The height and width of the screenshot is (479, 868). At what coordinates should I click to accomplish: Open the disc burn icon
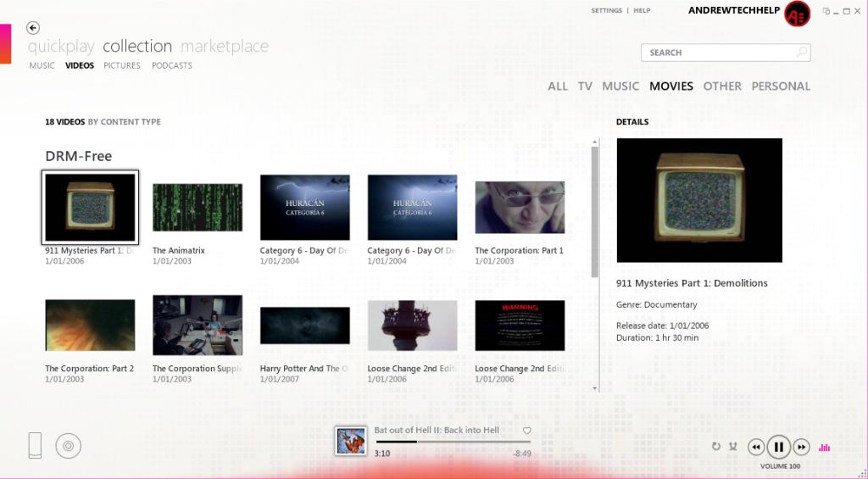68,446
